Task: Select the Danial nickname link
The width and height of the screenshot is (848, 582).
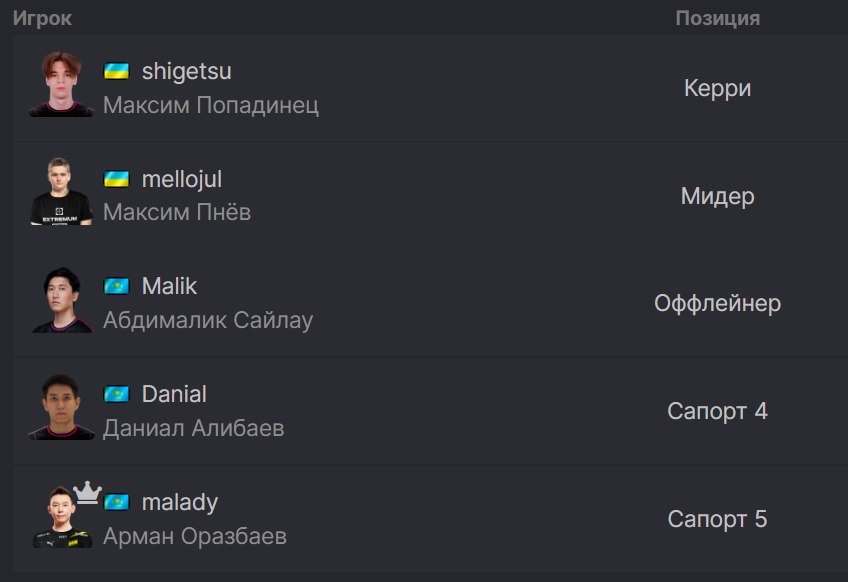Action: pyautogui.click(x=174, y=394)
